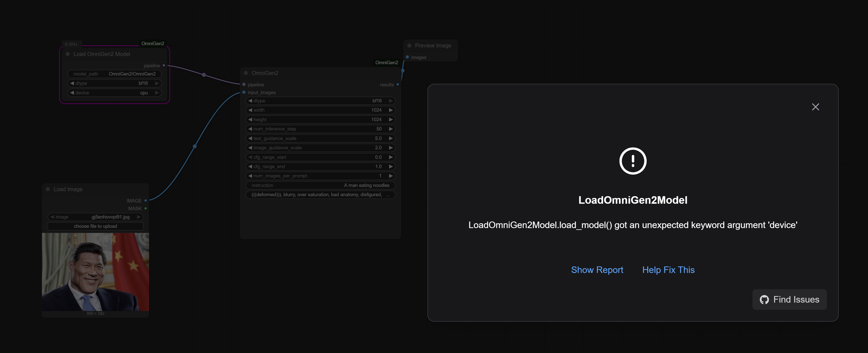
Task: Click the images input socket on Preview Image
Action: point(407,57)
